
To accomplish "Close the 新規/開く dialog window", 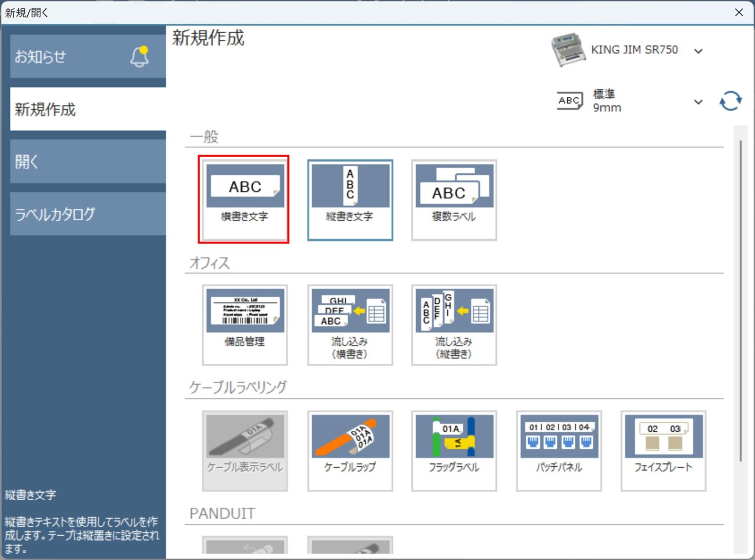I will 739,12.
